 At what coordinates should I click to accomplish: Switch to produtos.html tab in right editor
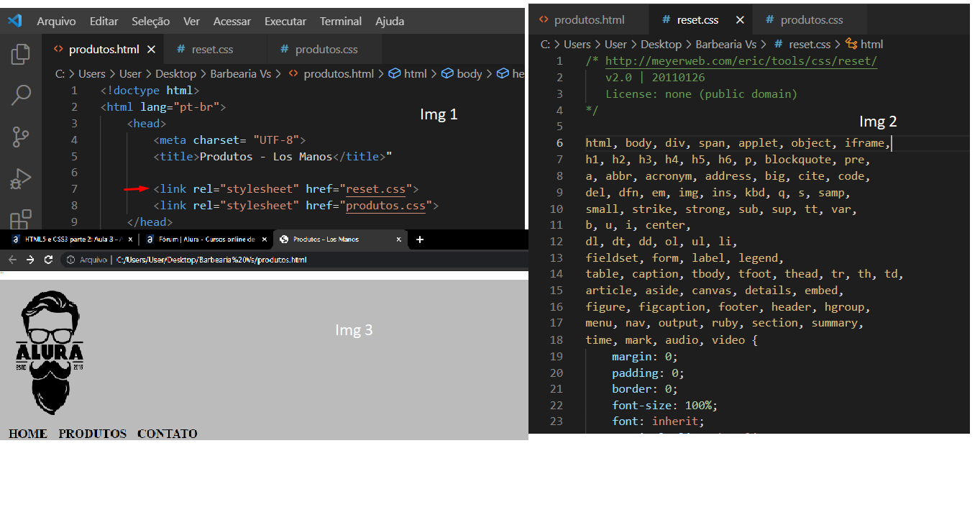point(589,20)
